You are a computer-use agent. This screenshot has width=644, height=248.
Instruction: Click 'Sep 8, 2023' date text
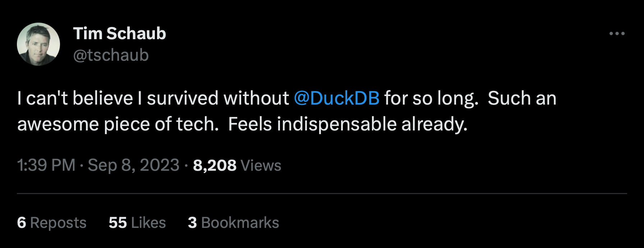tap(132, 165)
